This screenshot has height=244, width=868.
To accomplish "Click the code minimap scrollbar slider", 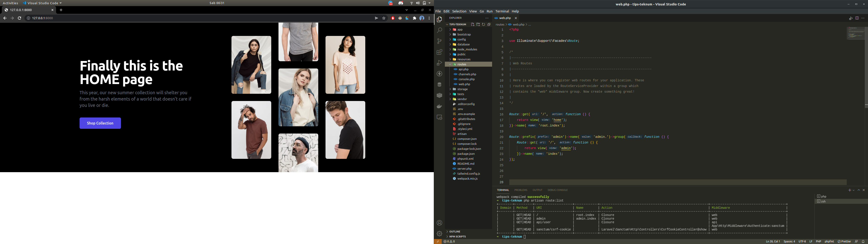I will click(x=856, y=33).
